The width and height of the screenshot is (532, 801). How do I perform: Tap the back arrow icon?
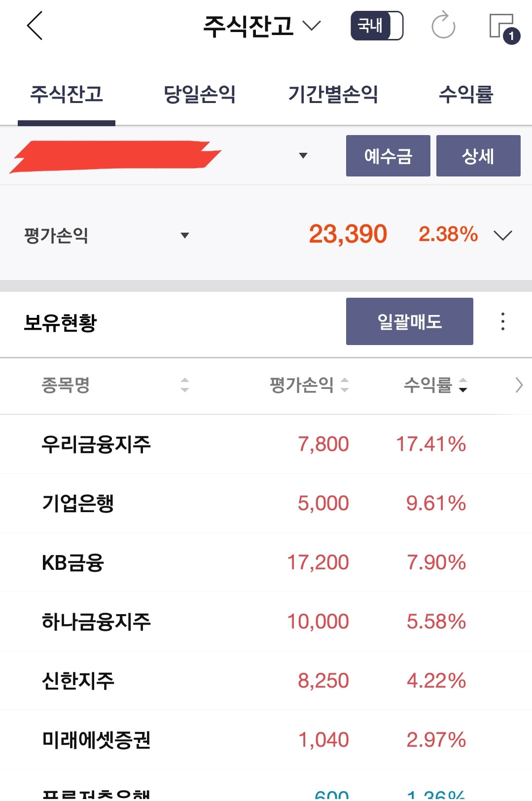(35, 26)
